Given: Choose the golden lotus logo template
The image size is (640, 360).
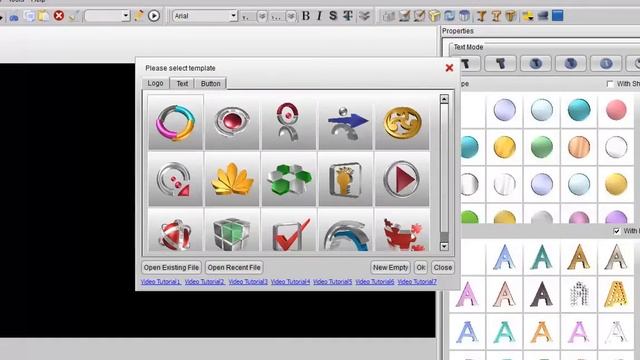Looking at the screenshot, I should pos(232,179).
